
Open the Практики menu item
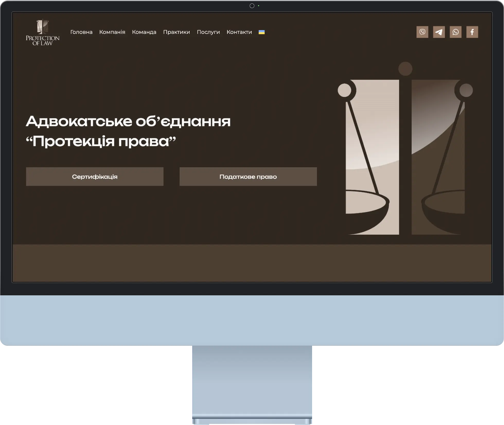point(176,32)
